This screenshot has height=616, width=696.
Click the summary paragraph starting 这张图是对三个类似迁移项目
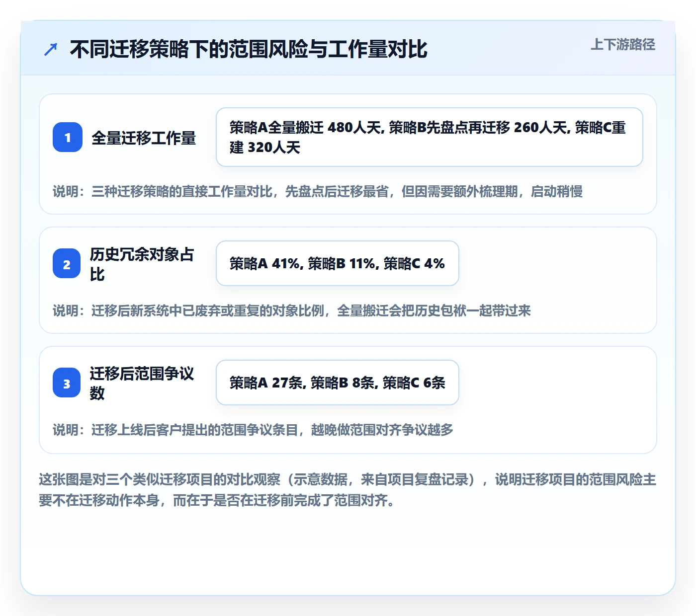[x=348, y=490]
